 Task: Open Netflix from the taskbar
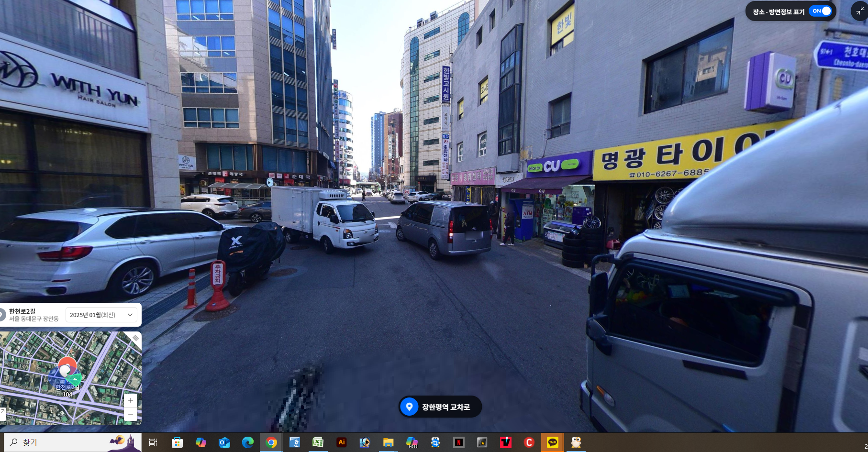[458, 442]
